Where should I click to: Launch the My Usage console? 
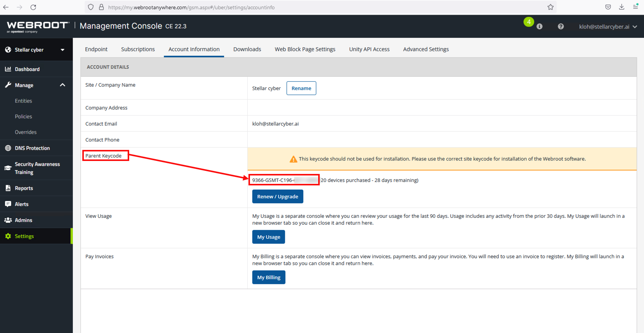point(268,237)
